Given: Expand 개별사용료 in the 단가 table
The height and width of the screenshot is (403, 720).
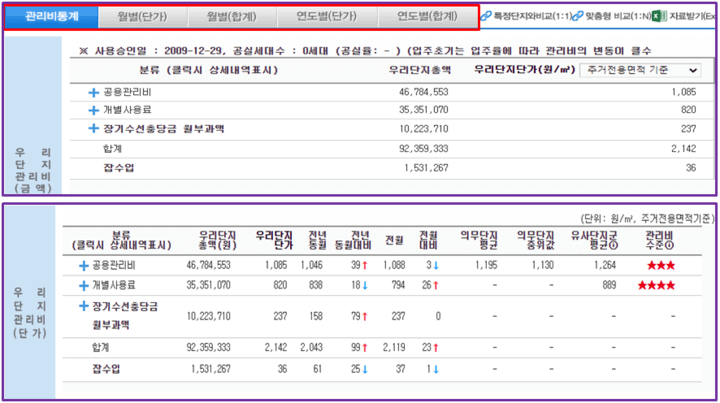Looking at the screenshot, I should click(84, 286).
